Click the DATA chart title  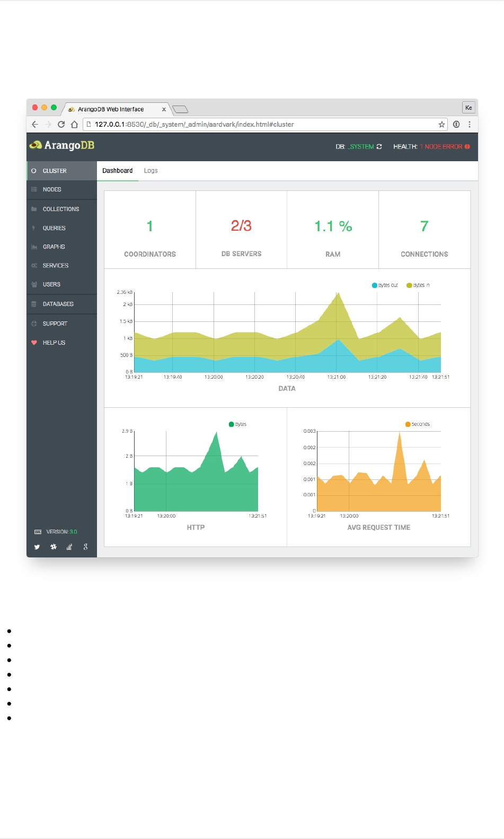[x=287, y=389]
